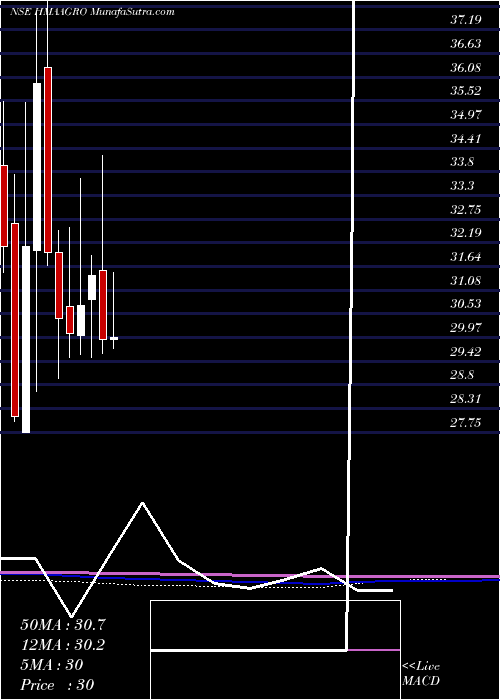This screenshot has width=500, height=700.
Task: Click the 29.97 price axis label
Action: pyautogui.click(x=466, y=328)
